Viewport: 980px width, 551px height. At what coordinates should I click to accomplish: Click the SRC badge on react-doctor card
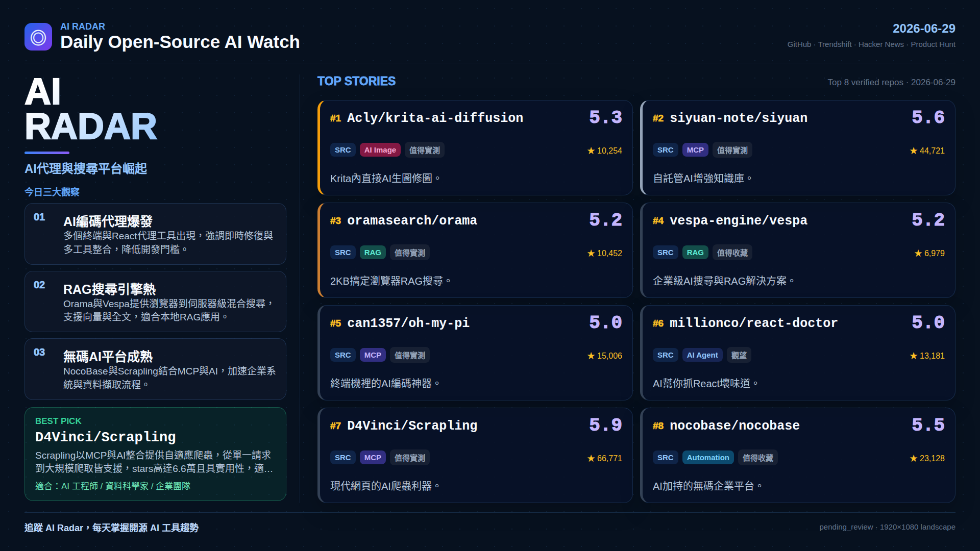tap(665, 355)
